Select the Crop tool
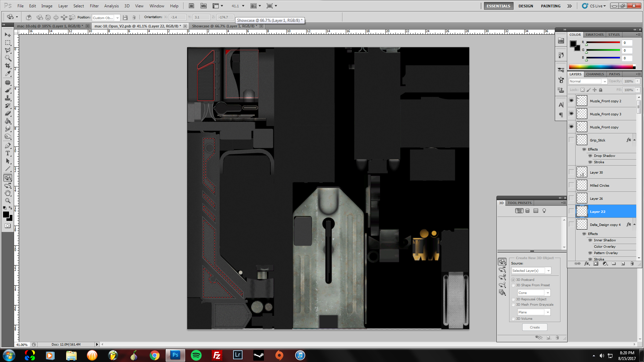This screenshot has height=362, width=644. [8, 66]
